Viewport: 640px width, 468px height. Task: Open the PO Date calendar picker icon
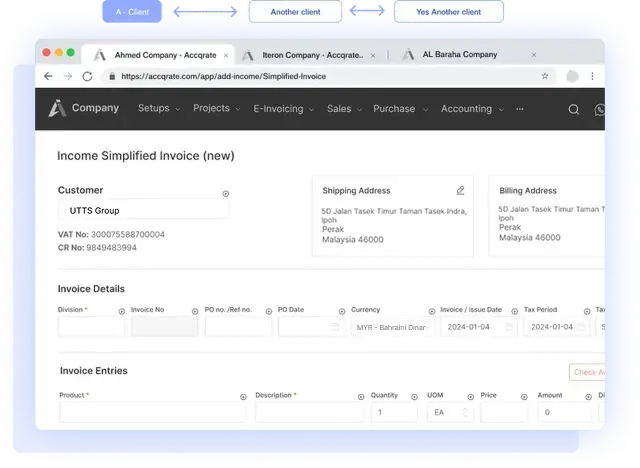pyautogui.click(x=335, y=327)
